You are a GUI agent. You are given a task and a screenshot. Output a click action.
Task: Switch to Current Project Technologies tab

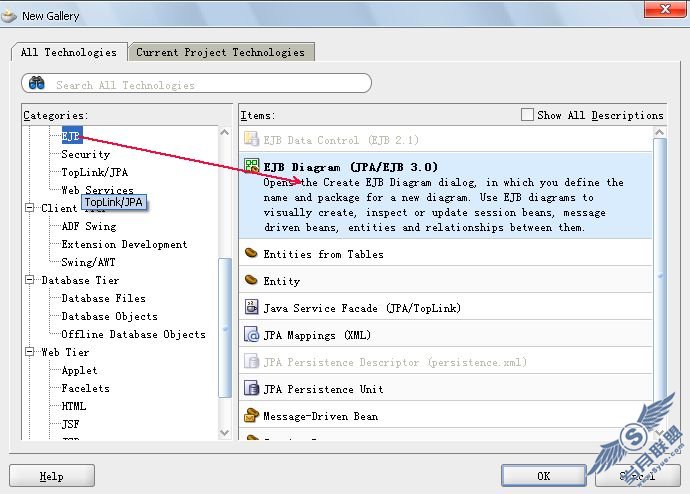(x=220, y=52)
